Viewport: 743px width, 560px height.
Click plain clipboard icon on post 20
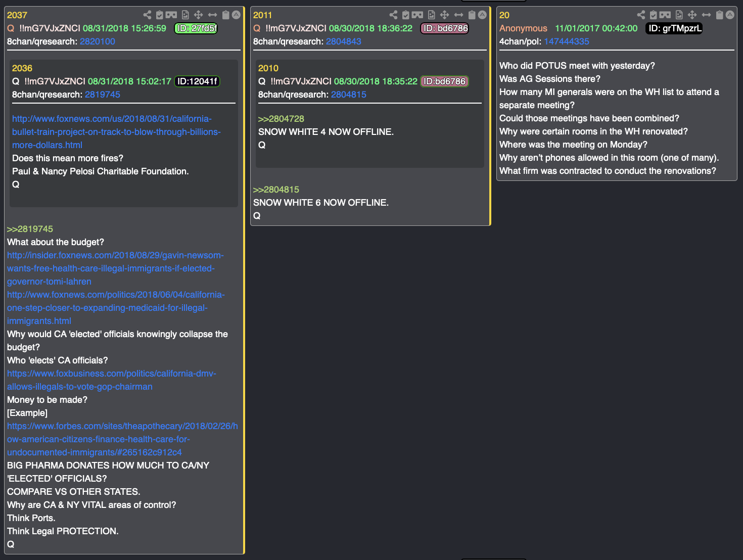pos(720,15)
